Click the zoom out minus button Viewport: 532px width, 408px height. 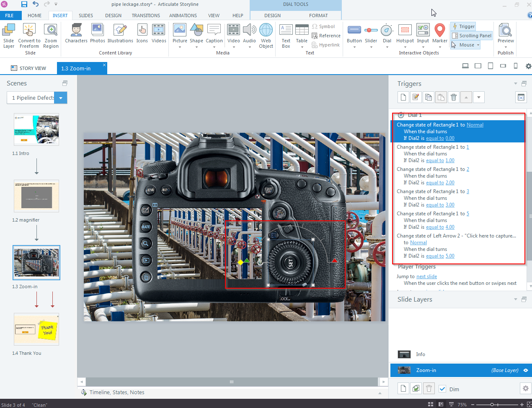[473, 405]
